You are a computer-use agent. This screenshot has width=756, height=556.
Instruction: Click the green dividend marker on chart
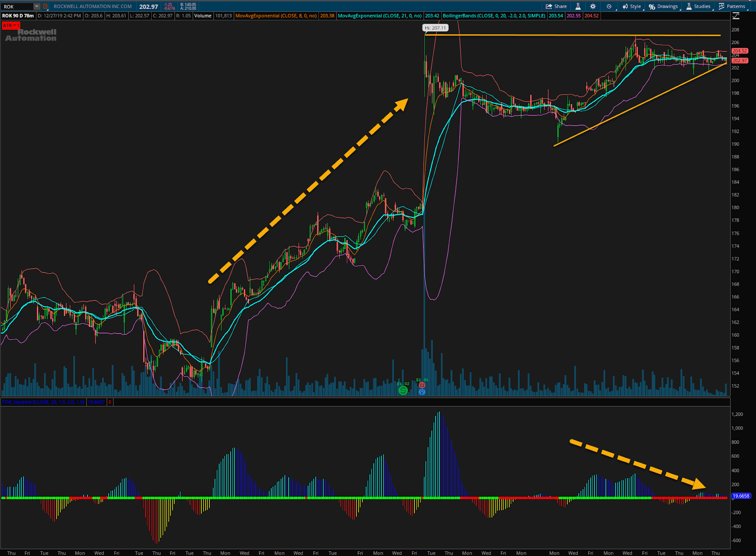coord(403,390)
